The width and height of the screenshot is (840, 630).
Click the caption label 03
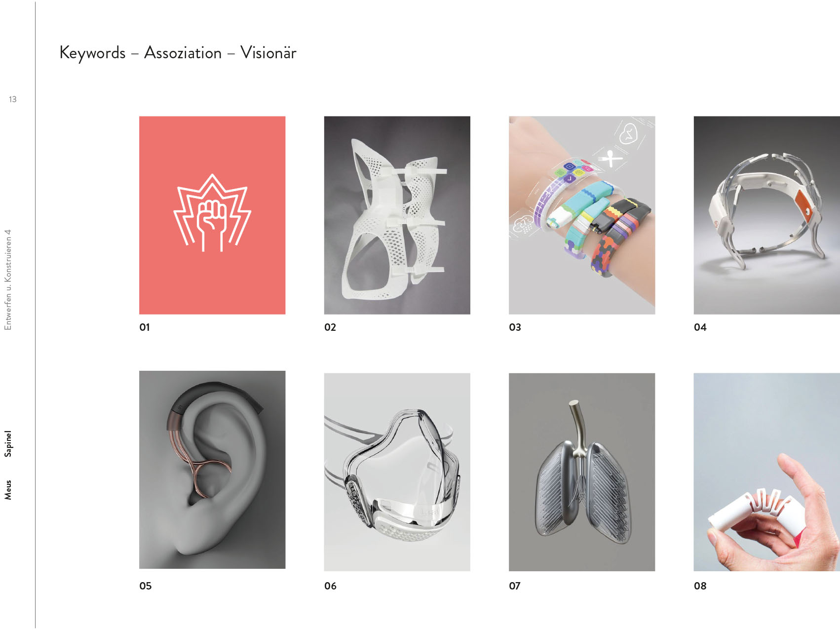click(515, 327)
